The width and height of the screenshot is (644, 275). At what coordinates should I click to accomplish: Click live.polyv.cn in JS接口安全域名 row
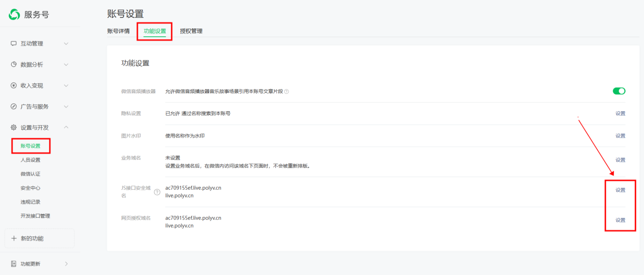[x=180, y=195]
